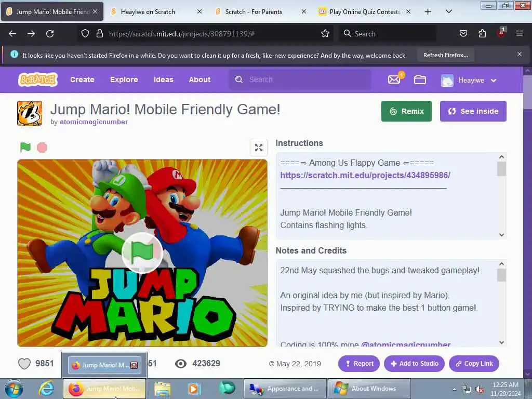Switch to Appearance and Personalization window
Image resolution: width=532 pixels, height=399 pixels.
(x=285, y=389)
